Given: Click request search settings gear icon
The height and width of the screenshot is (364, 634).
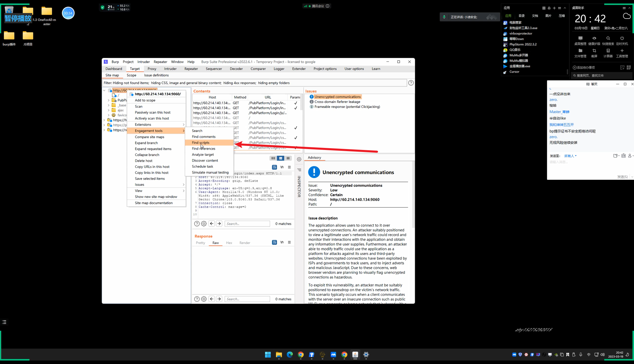Looking at the screenshot, I should [204, 224].
